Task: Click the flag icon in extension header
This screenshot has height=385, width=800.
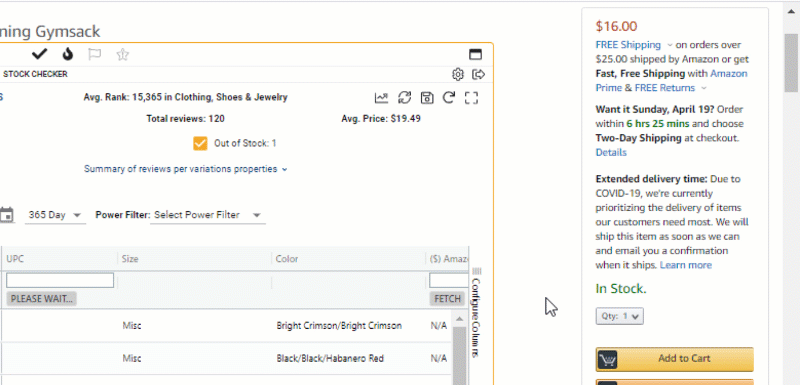Action: click(94, 54)
